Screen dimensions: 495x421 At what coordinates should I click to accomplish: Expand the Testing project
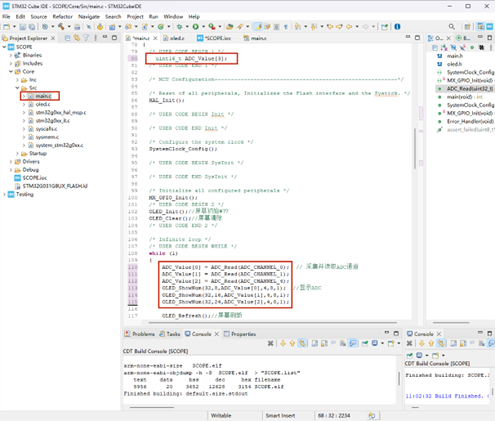click(4, 194)
